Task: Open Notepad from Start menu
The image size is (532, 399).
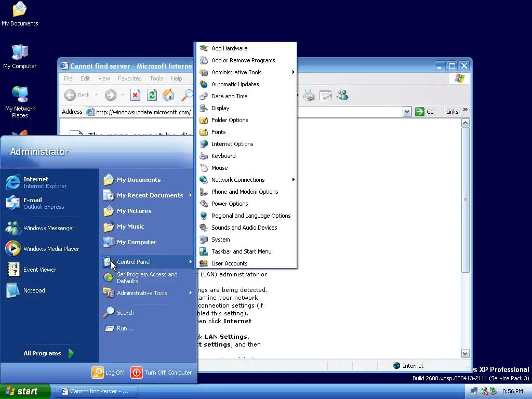Action: tap(49, 290)
